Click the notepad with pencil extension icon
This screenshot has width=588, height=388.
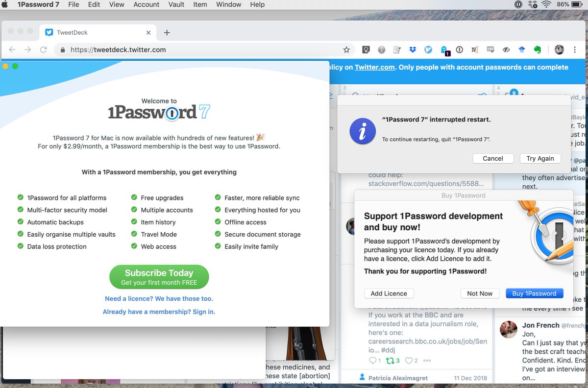click(397, 49)
